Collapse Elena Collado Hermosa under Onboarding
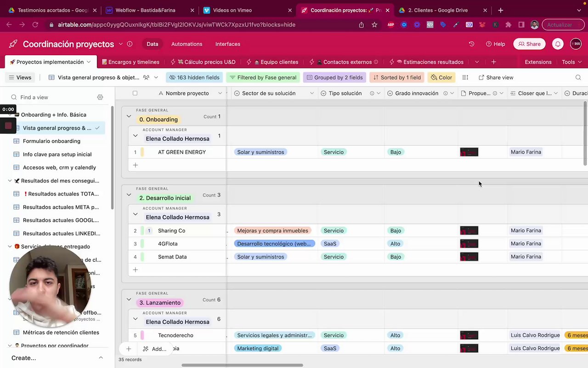Screen dimensions: 588x368 click(x=135, y=136)
